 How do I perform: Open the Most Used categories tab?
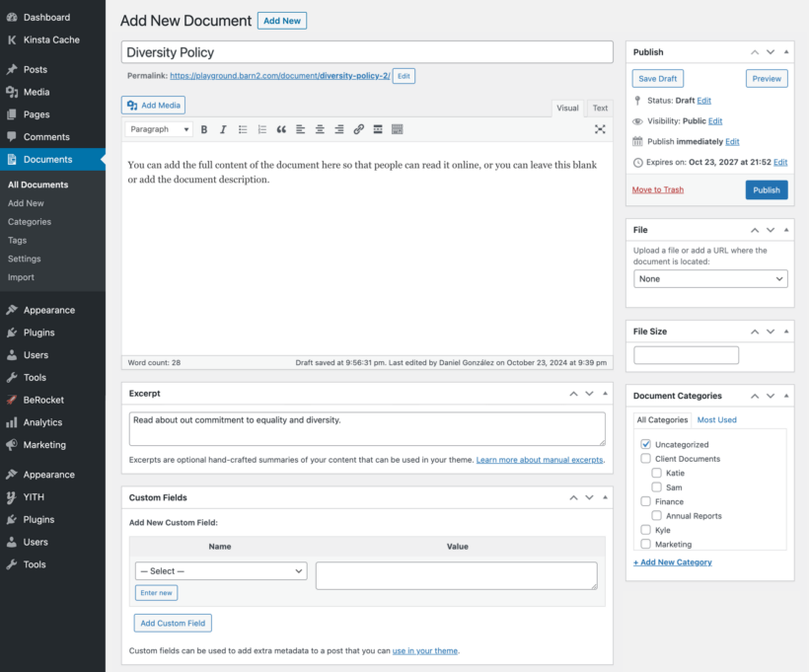click(716, 419)
